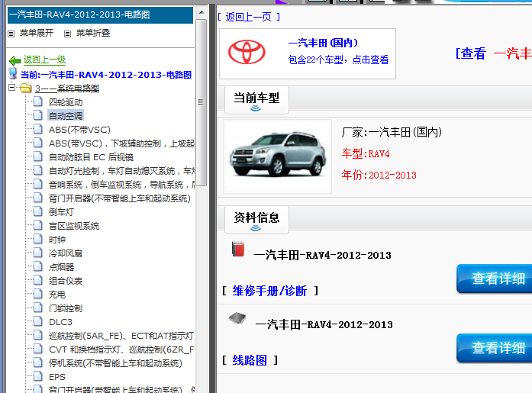532x393 pixels.
Task: Click the tree panel scroll-up arrow
Action: [202, 12]
